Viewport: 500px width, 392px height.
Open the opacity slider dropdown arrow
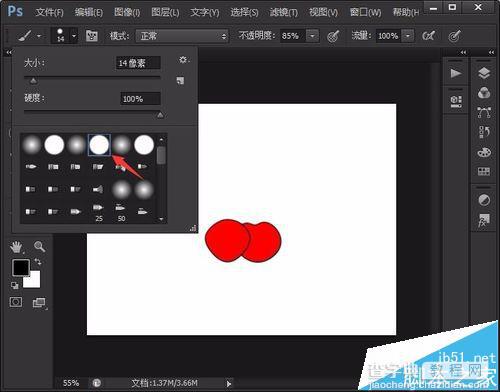[x=312, y=36]
